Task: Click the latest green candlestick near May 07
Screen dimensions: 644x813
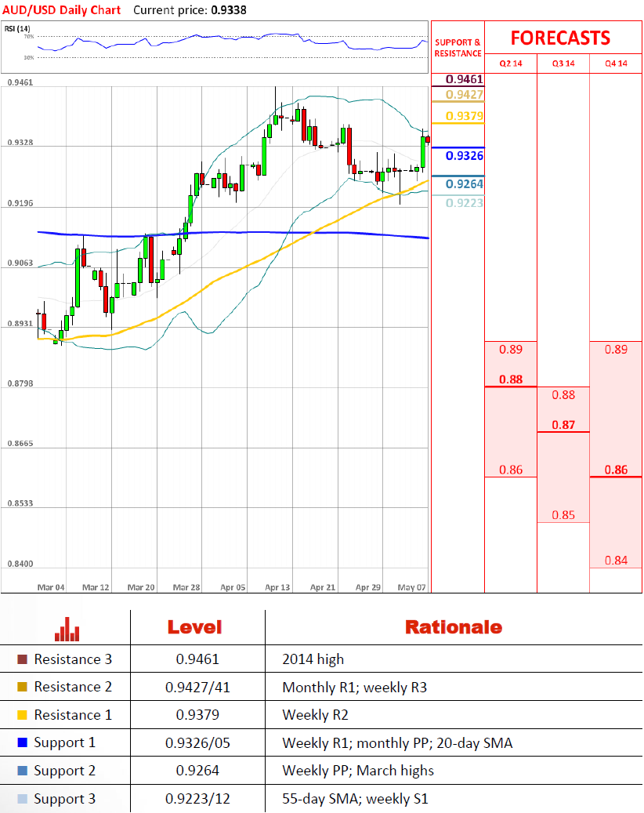Action: click(423, 151)
